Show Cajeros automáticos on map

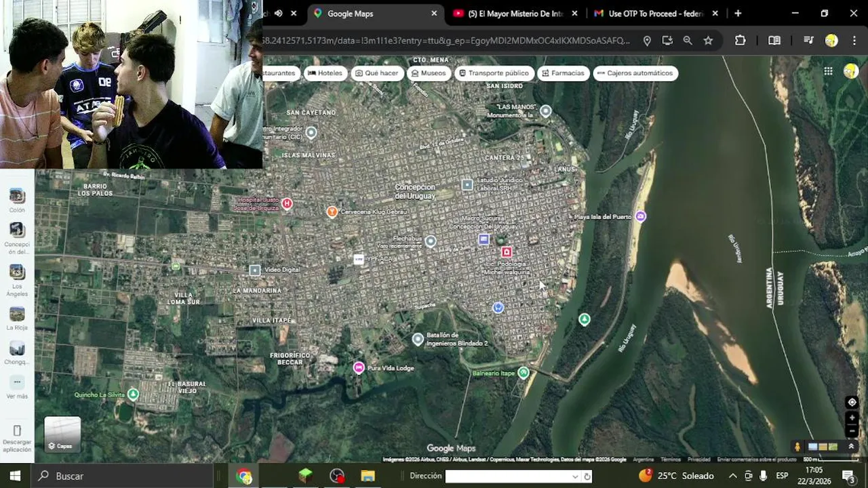tap(635, 73)
